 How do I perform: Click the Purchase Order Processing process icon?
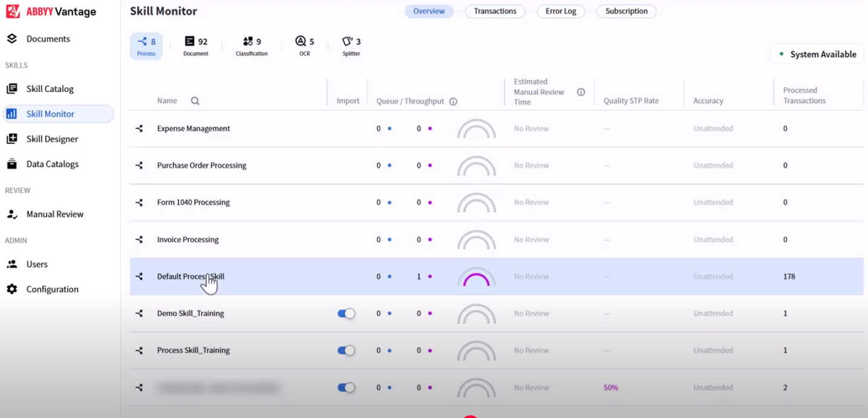(x=139, y=165)
